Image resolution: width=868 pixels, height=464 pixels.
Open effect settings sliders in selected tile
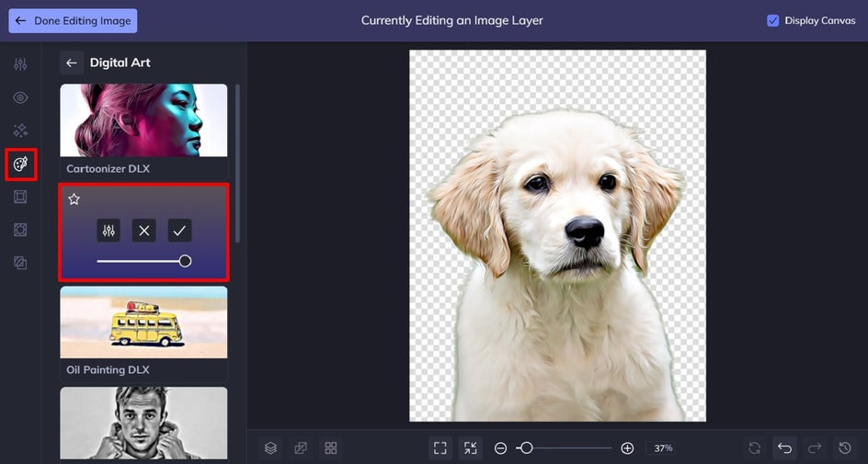(x=108, y=231)
